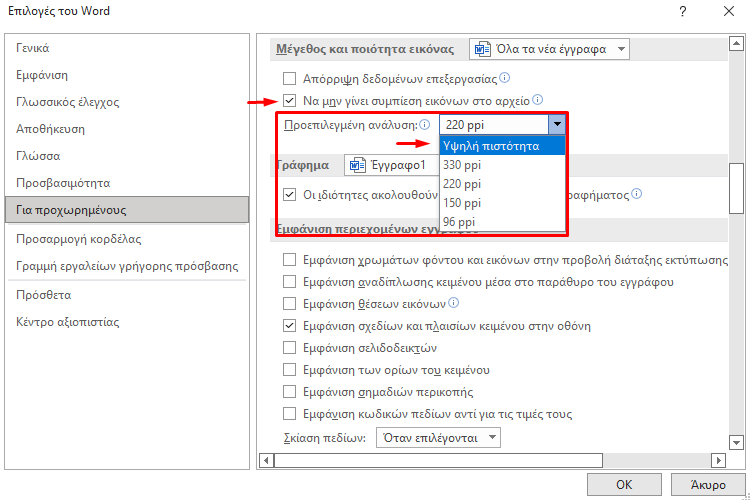Choose 220 ppi list option

coord(502,184)
